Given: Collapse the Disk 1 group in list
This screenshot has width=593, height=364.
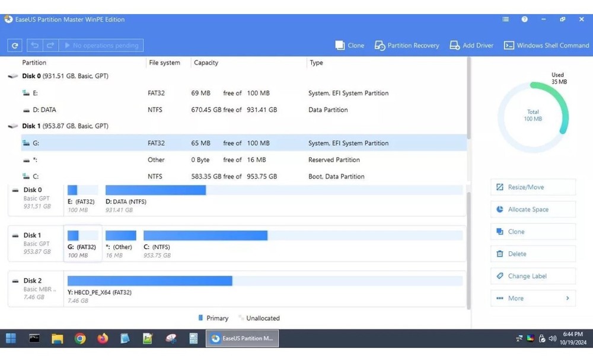Looking at the screenshot, I should pos(13,126).
